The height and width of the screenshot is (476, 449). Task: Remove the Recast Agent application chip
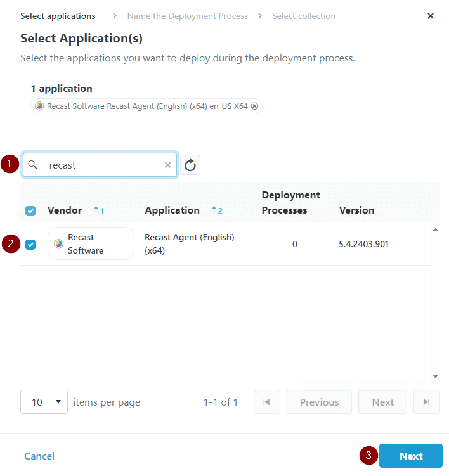[254, 106]
